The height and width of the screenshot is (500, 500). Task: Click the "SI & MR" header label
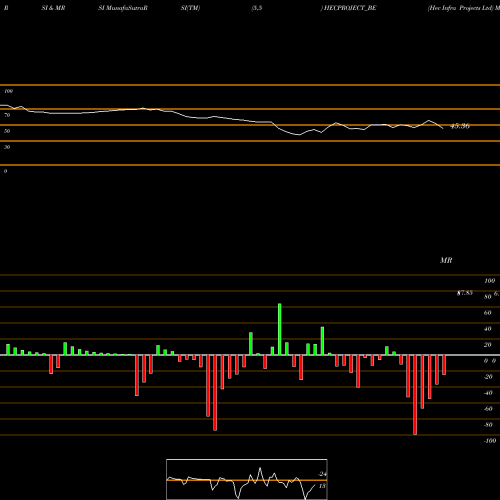click(53, 8)
